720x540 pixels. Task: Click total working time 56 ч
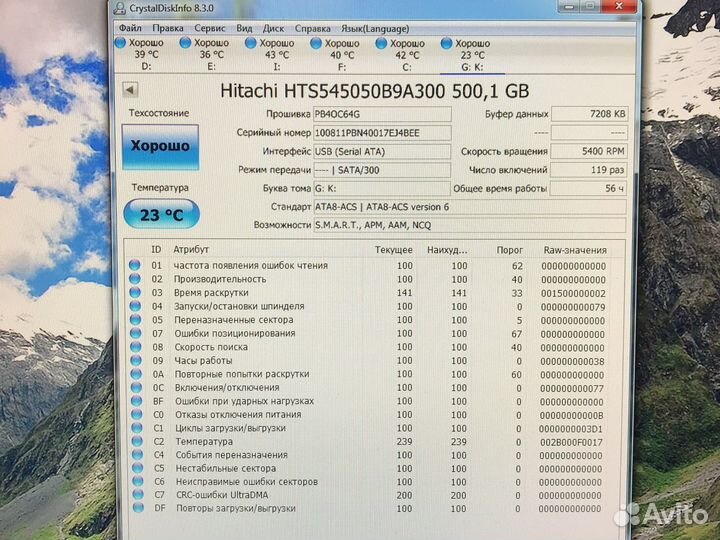tap(588, 188)
